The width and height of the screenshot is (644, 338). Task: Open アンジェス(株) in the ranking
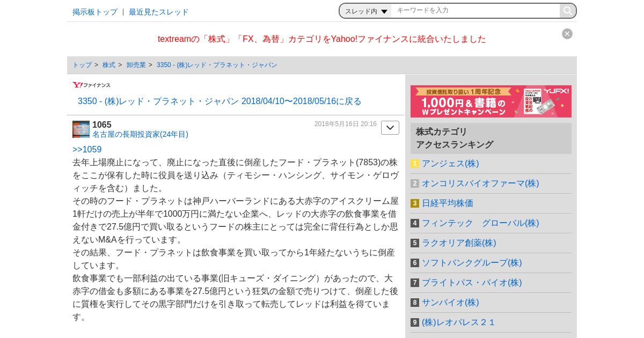(x=450, y=164)
